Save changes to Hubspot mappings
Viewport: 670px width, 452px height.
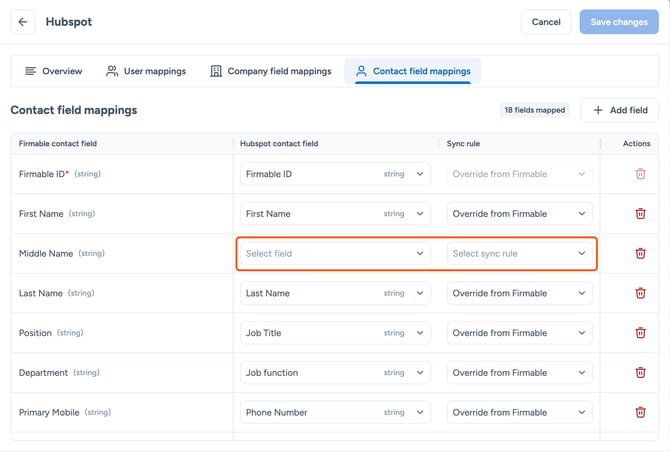click(619, 22)
